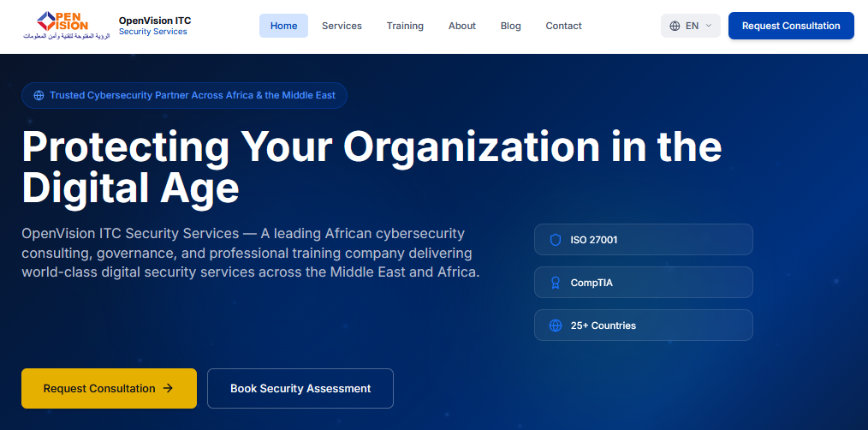This screenshot has height=430, width=868.
Task: Expand language chevron next to EN
Action: [709, 26]
